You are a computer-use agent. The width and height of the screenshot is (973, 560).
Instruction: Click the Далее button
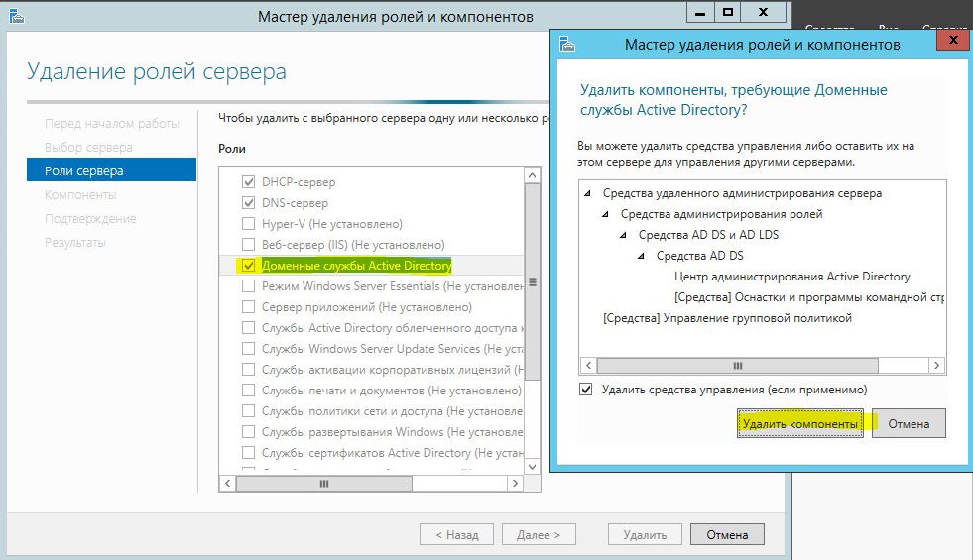point(539,534)
